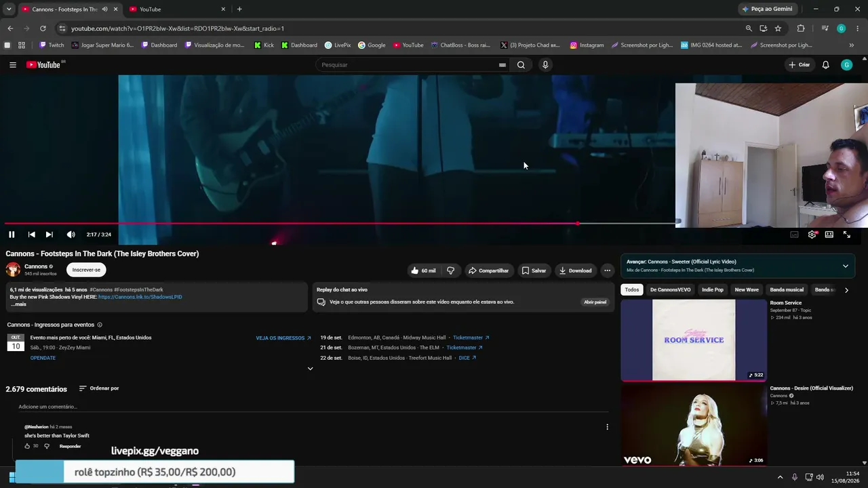
Task: Select the New Wave chip
Action: 747,290
